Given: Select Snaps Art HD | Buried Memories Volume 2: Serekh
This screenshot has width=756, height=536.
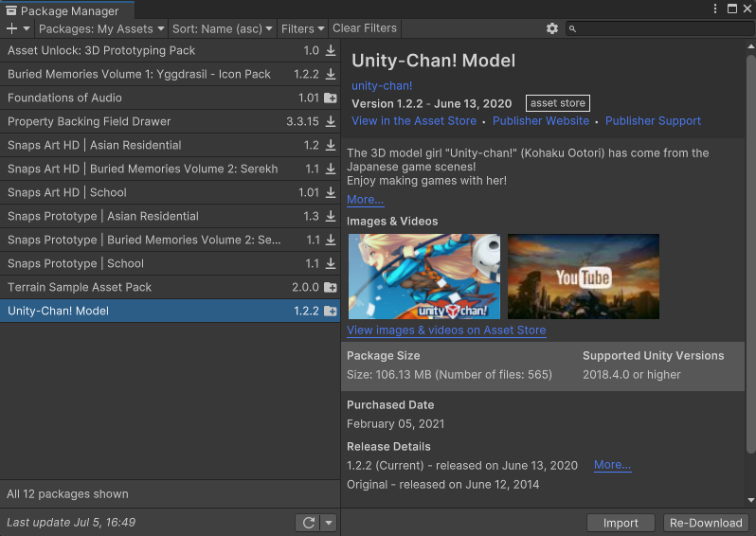Looking at the screenshot, I should [x=170, y=169].
